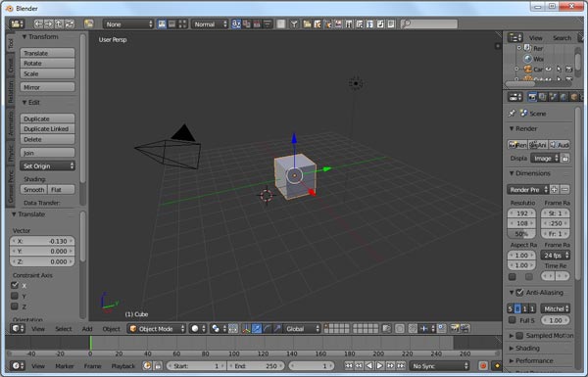
Task: Toggle automatic keyframe record button
Action: [x=483, y=366]
